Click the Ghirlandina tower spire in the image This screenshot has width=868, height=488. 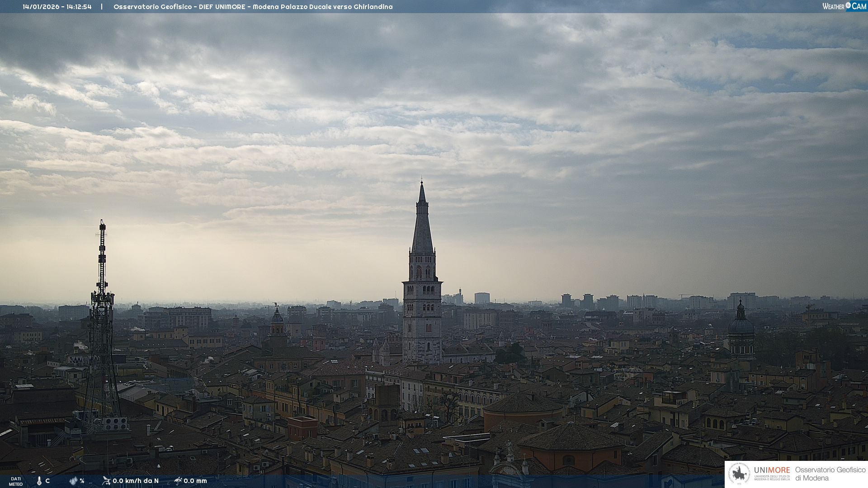(422, 226)
